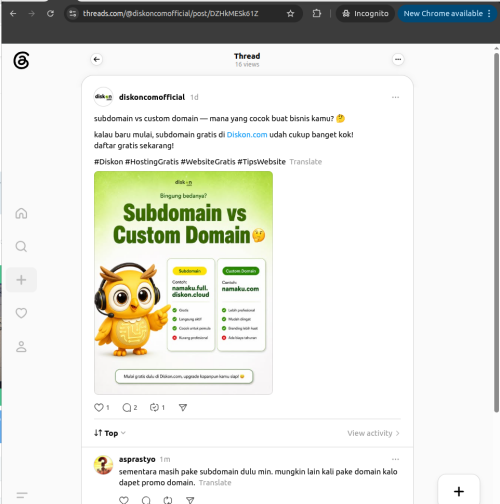The image size is (500, 504).
Task: Open more options on diskoncomofficial post
Action: point(395,97)
